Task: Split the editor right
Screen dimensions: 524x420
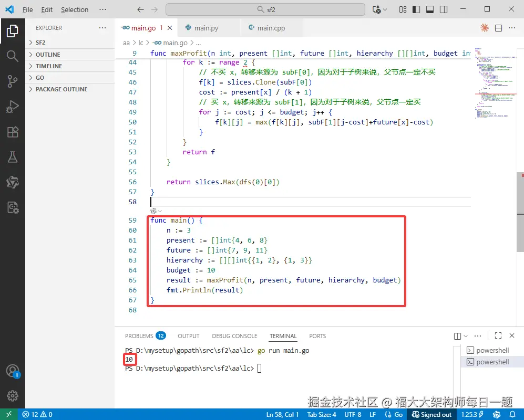Action: (x=498, y=28)
